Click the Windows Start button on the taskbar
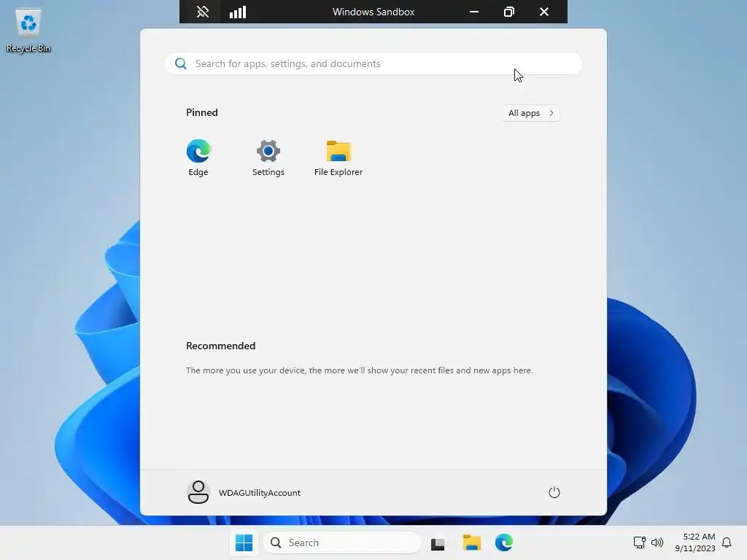Image resolution: width=747 pixels, height=560 pixels. coord(244,542)
